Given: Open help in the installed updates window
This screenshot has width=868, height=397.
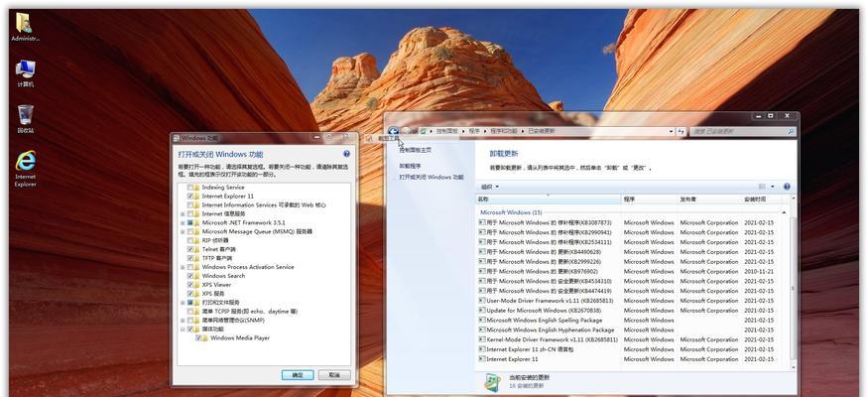Looking at the screenshot, I should coord(787,187).
